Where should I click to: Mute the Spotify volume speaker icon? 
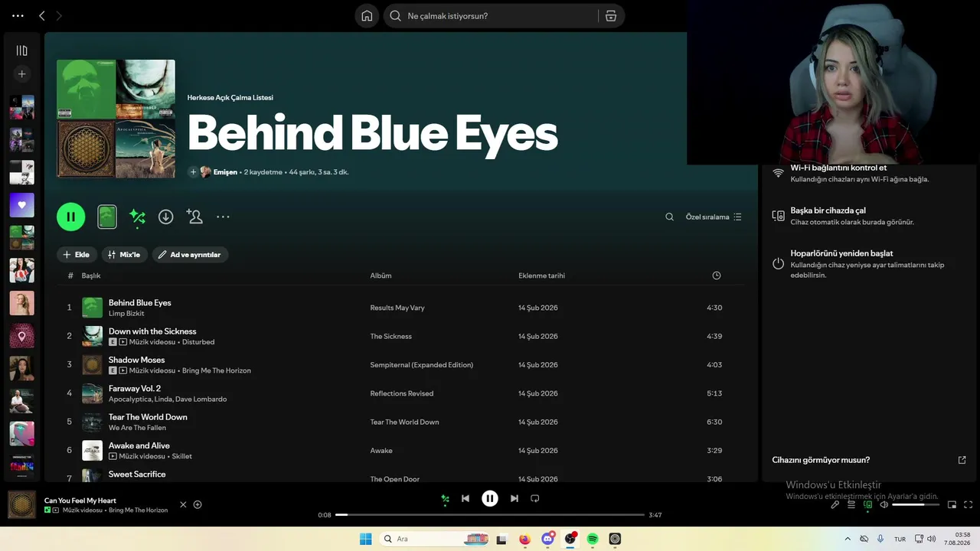point(884,504)
